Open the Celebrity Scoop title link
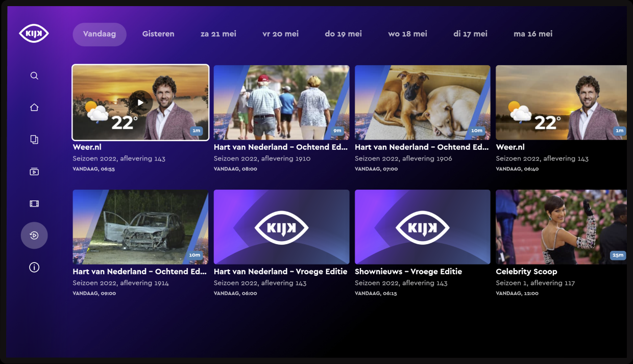The width and height of the screenshot is (633, 364). click(526, 272)
